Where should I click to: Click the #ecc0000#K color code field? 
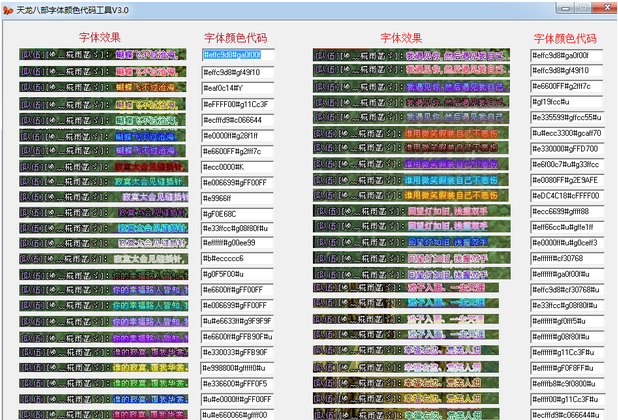[x=238, y=166]
